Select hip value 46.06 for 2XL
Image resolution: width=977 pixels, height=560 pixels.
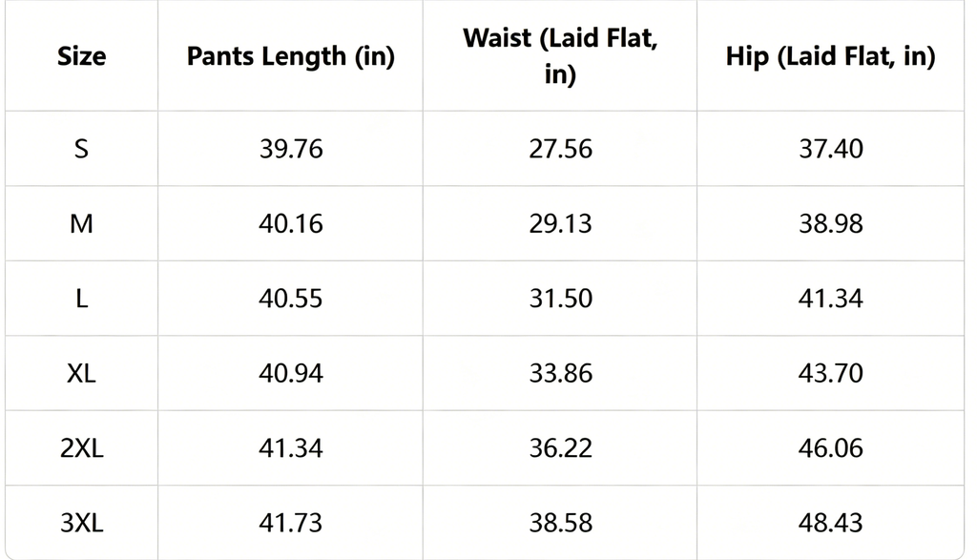click(831, 447)
